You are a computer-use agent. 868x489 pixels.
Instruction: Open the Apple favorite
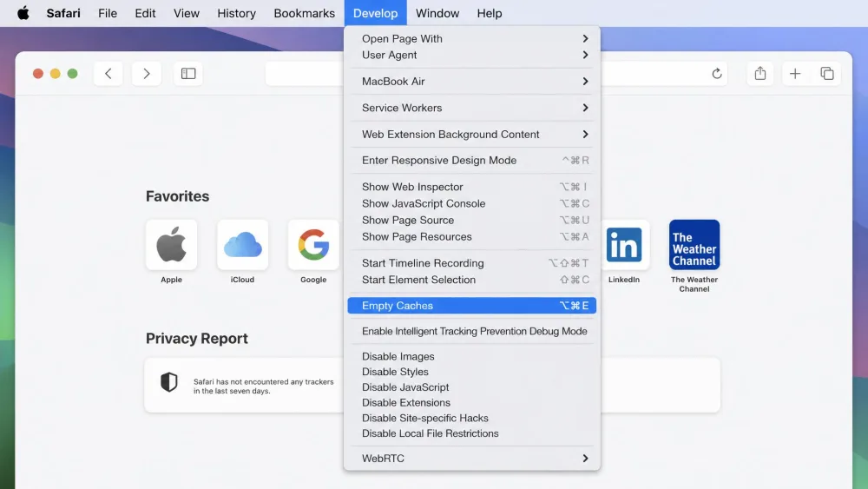pyautogui.click(x=172, y=245)
